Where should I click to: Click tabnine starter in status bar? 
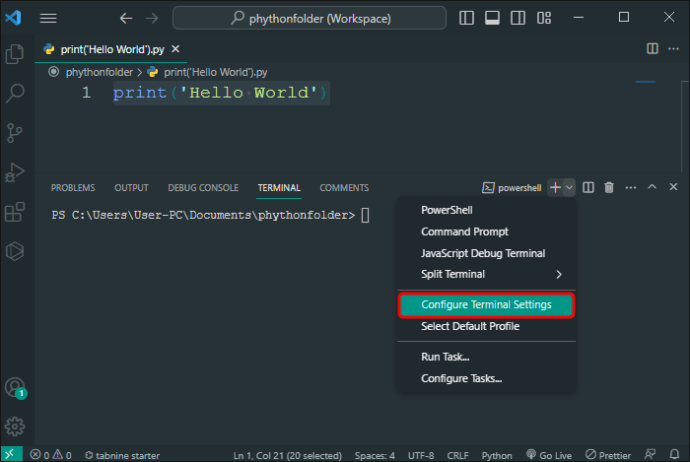pos(122,455)
